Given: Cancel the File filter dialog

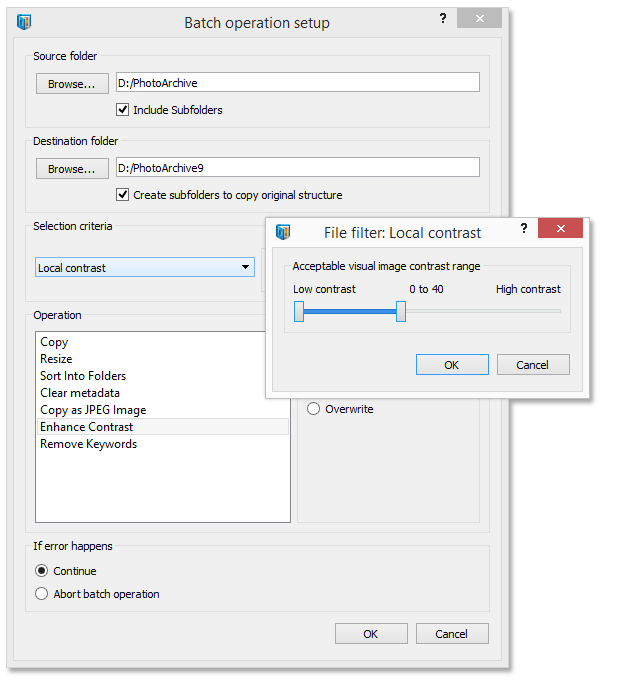Looking at the screenshot, I should click(533, 364).
